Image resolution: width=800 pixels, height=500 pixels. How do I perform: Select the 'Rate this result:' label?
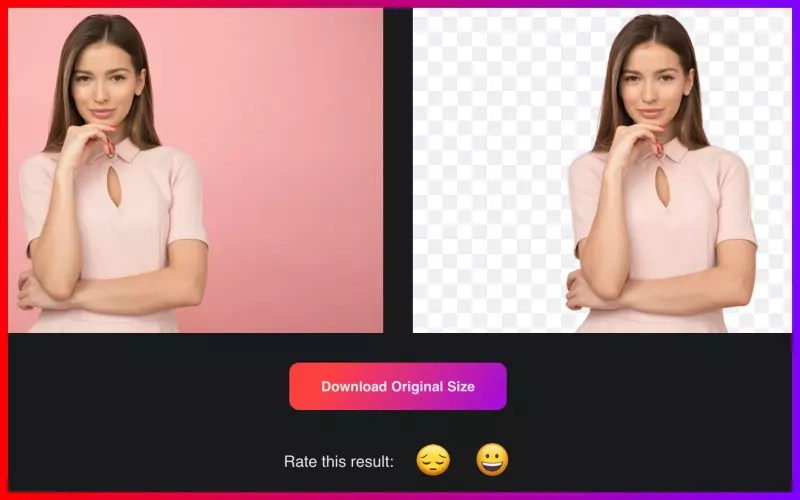(x=339, y=462)
